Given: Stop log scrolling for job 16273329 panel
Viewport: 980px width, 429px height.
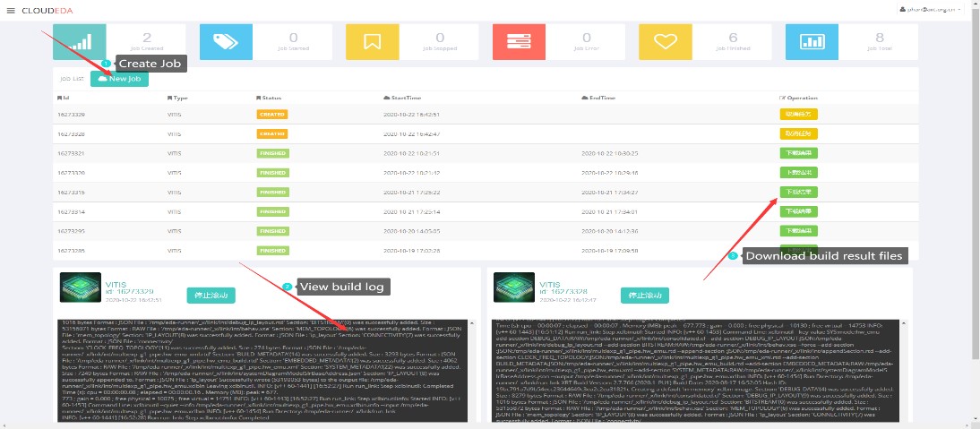Looking at the screenshot, I should [211, 295].
